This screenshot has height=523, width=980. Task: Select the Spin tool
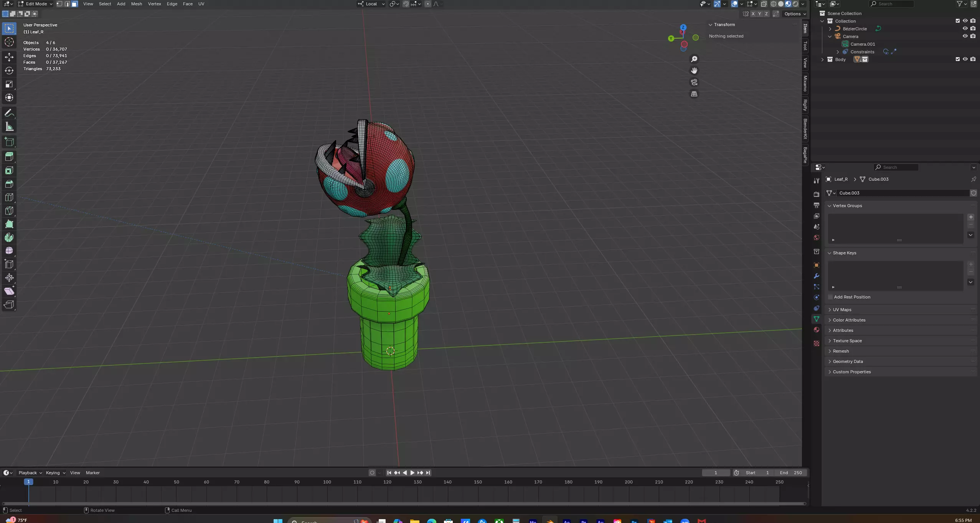coord(9,238)
